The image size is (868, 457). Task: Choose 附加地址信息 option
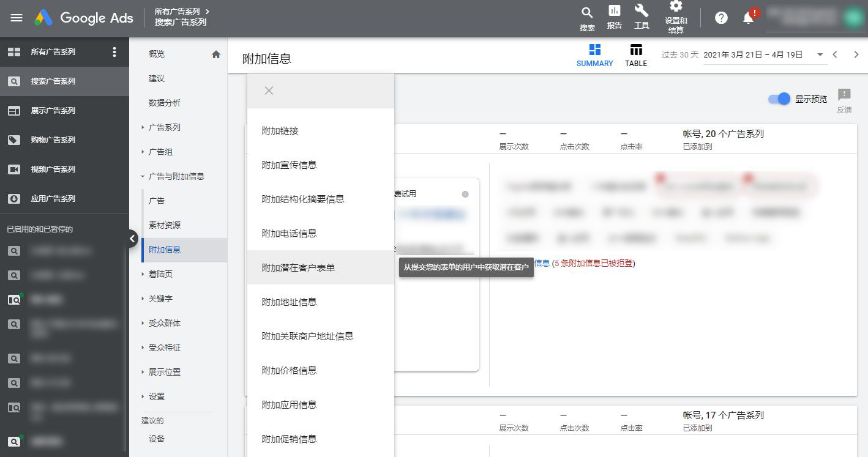pyautogui.click(x=321, y=302)
